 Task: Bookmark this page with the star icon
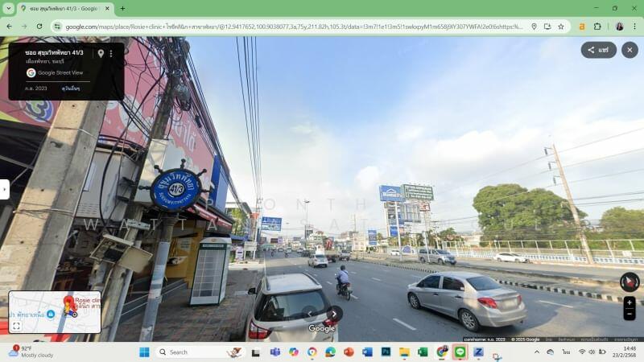point(561,27)
